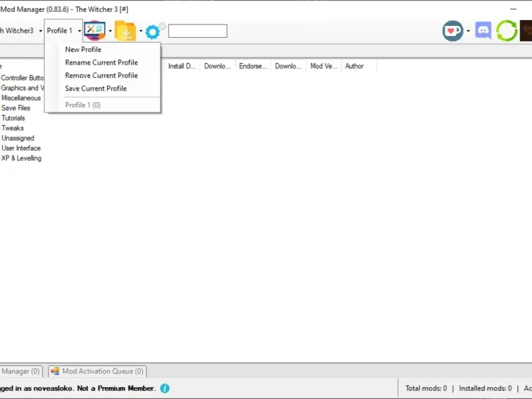Sort by the Install D... column

pyautogui.click(x=182, y=66)
